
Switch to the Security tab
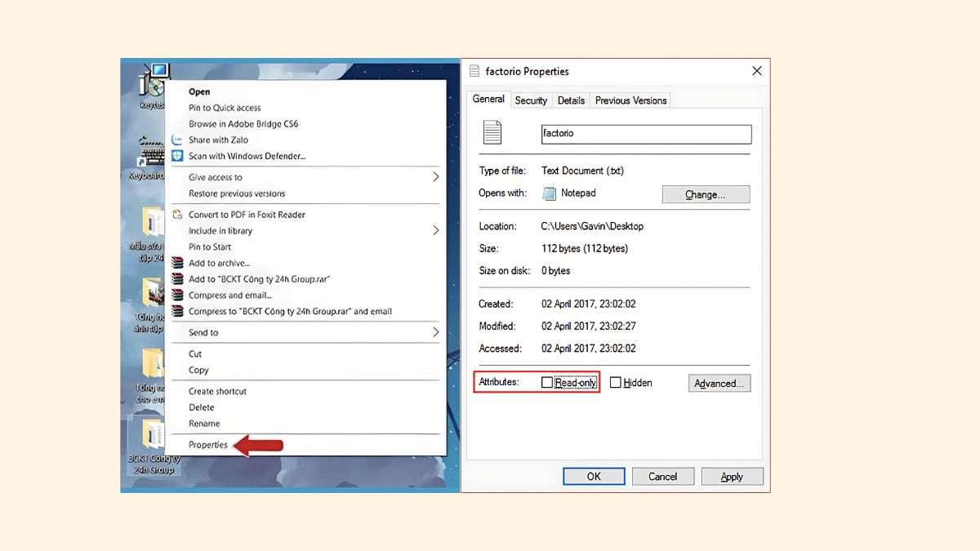pyautogui.click(x=531, y=100)
